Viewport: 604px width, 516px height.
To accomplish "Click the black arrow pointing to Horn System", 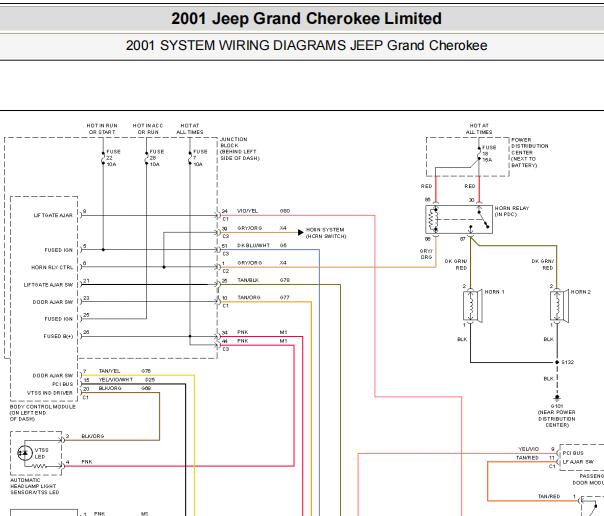I will point(301,232).
